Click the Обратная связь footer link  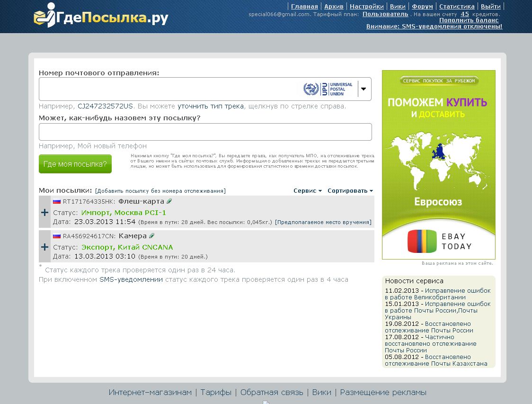tap(272, 393)
